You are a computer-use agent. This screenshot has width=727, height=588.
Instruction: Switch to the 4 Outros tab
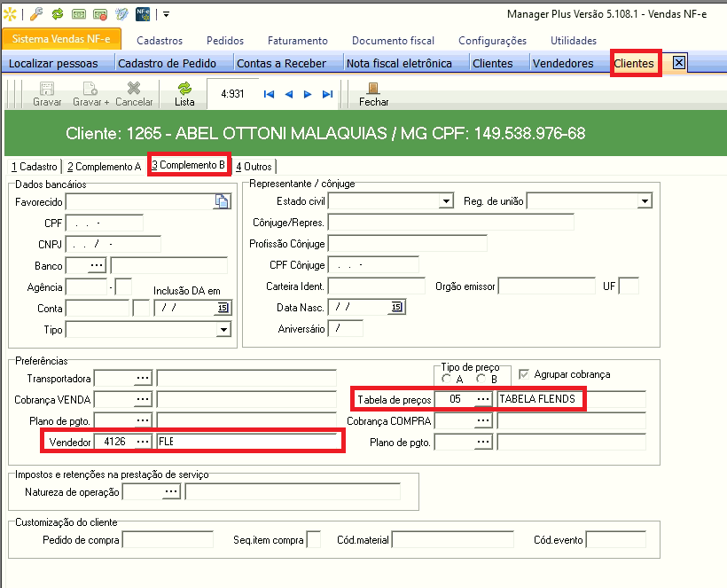point(254,167)
